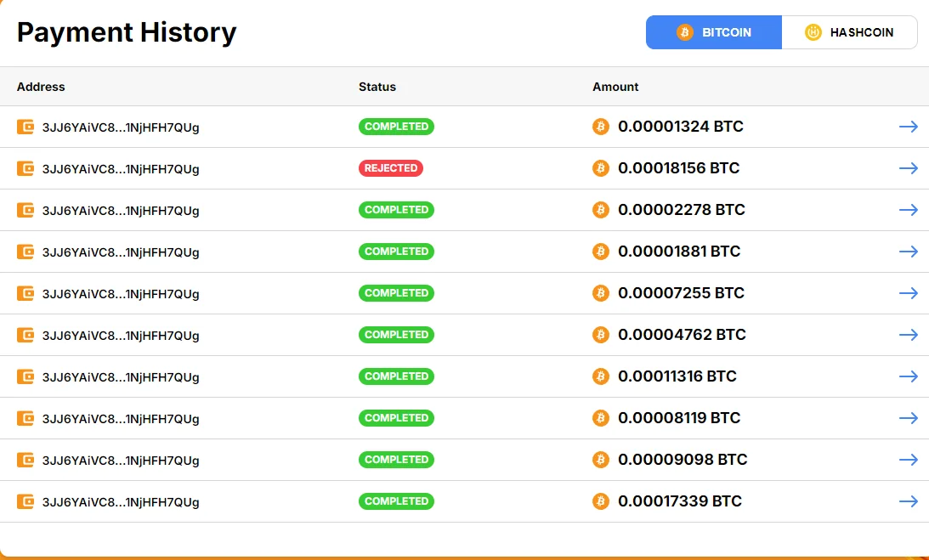Click wallet icon in 0.00007255 BTC row

tap(25, 293)
